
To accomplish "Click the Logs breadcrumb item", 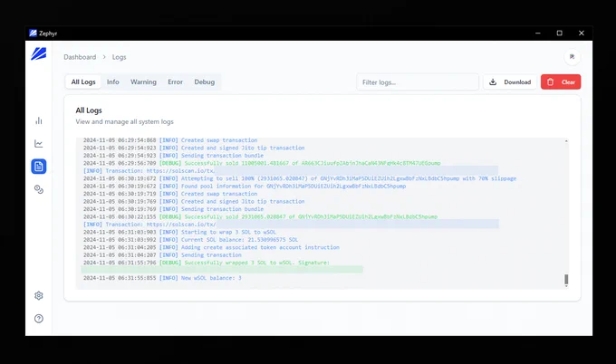I will click(119, 57).
